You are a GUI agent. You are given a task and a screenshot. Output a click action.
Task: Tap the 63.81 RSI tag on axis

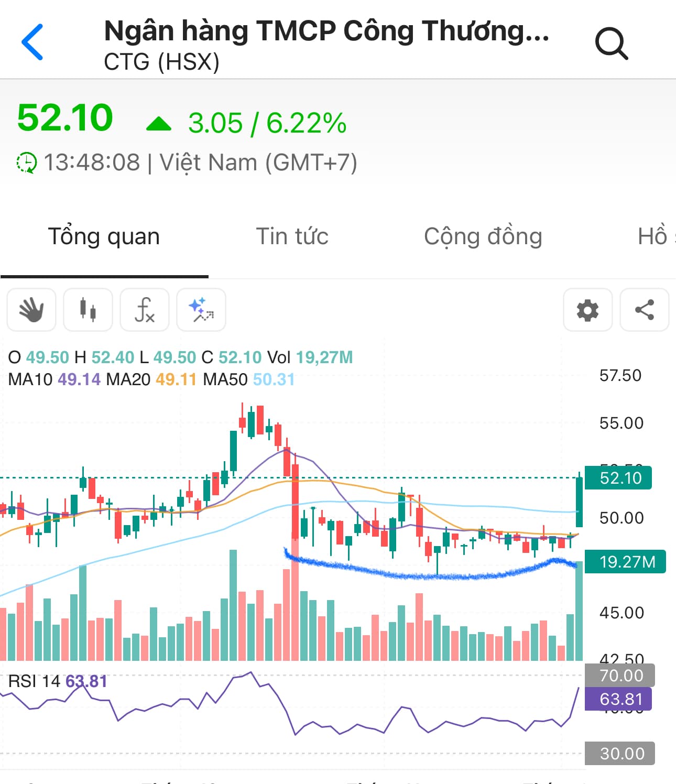618,699
